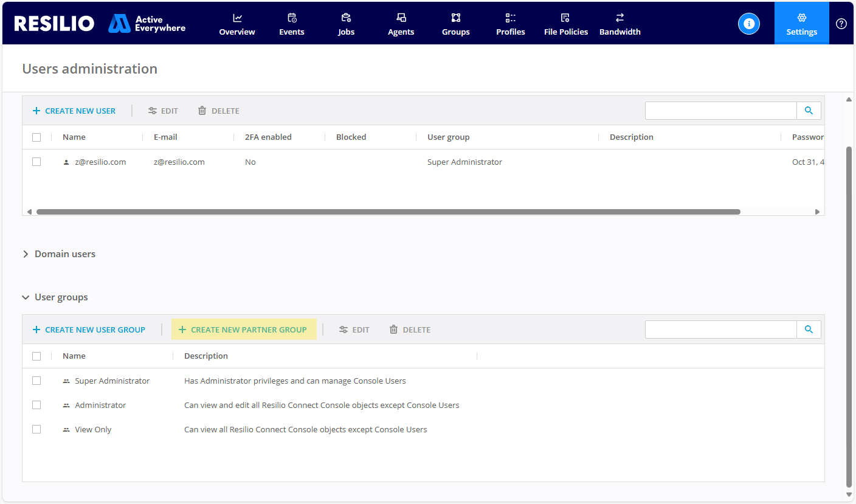Open the Overview chart icon
Image resolution: width=856 pixels, height=504 pixels.
[x=237, y=18]
